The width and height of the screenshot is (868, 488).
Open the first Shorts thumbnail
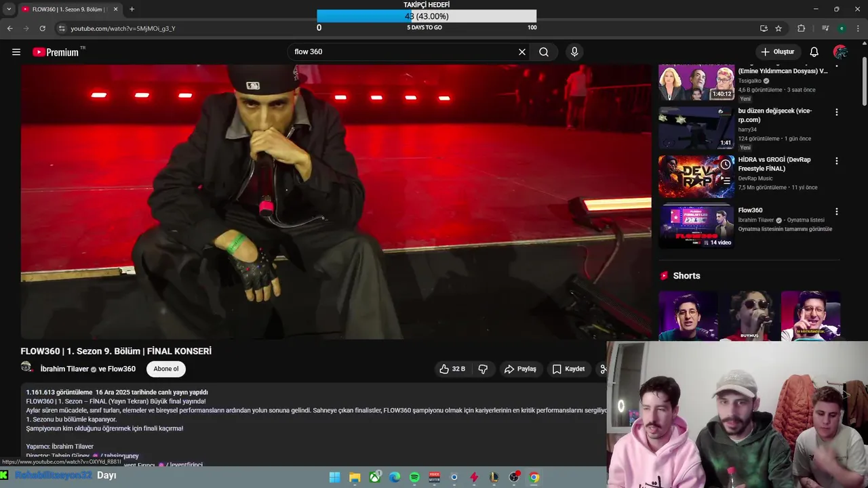(688, 315)
